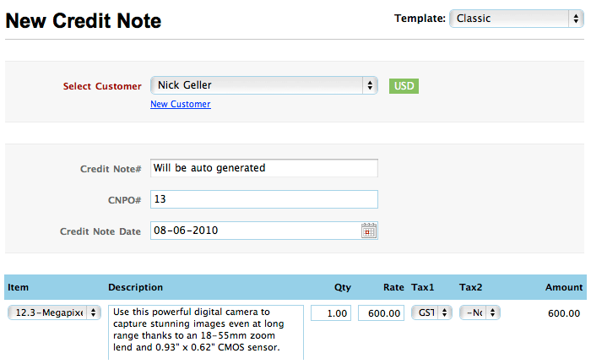Open the Tax2 dropdown in item row
This screenshot has height=364, width=591.
pyautogui.click(x=480, y=312)
